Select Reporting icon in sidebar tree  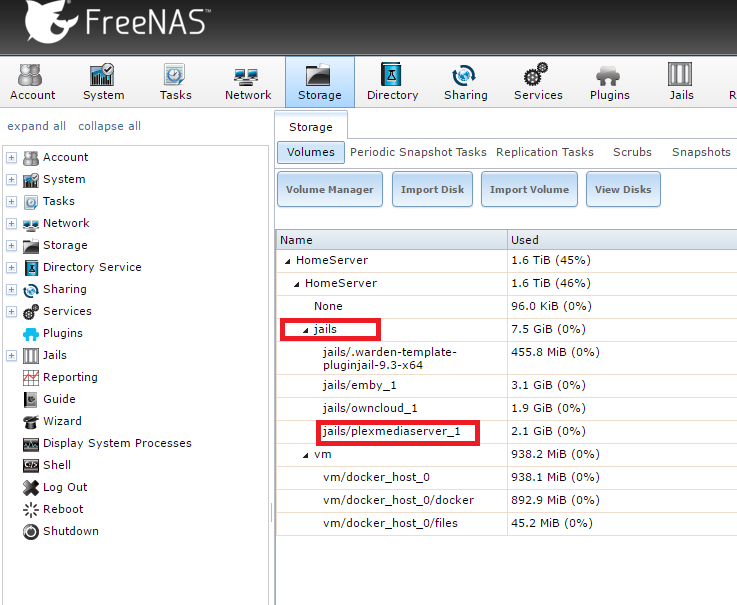click(31, 377)
